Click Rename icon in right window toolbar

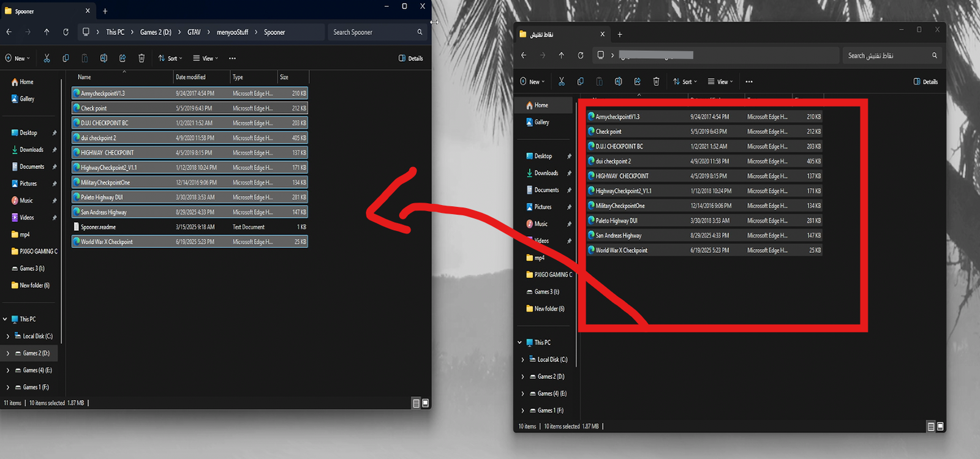click(618, 81)
